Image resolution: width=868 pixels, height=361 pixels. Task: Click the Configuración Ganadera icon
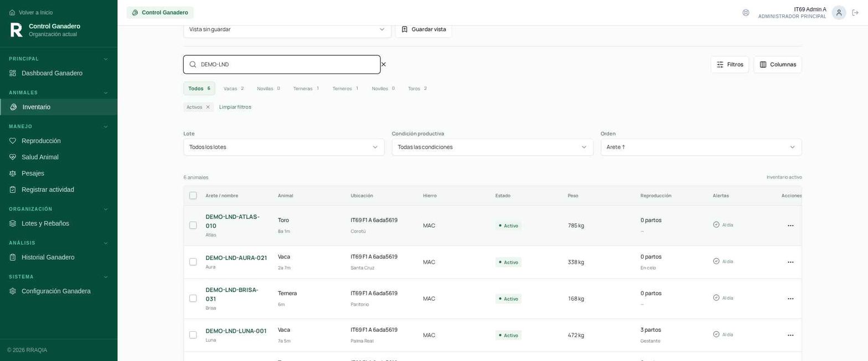pyautogui.click(x=13, y=291)
